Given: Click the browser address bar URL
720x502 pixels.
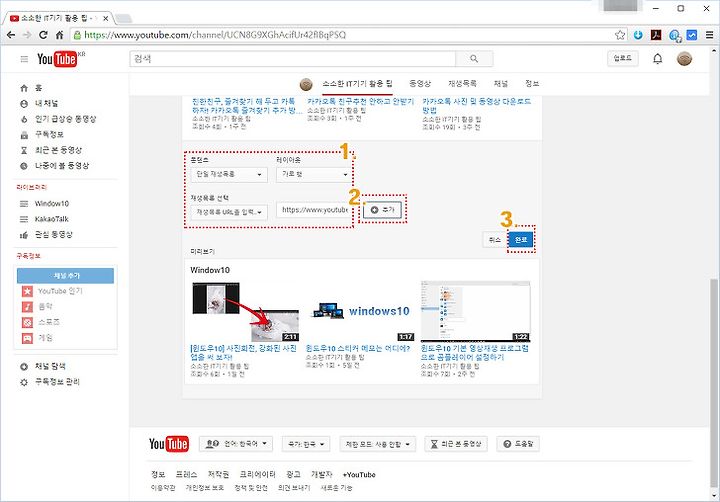Looking at the screenshot, I should point(215,35).
